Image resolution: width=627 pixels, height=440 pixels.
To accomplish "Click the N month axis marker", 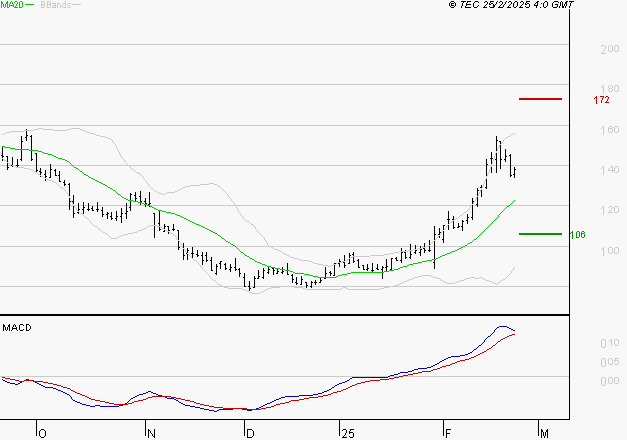I will [152, 434].
